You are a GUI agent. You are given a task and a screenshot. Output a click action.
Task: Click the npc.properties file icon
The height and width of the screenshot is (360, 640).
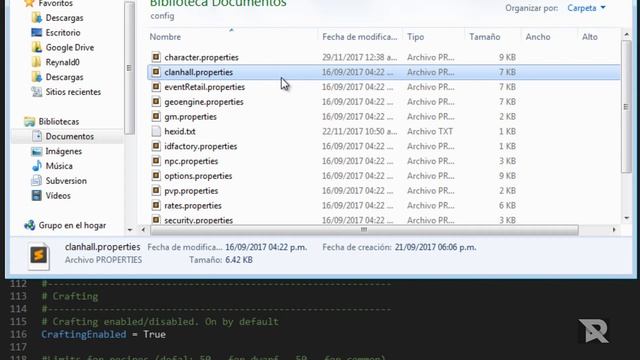click(156, 161)
